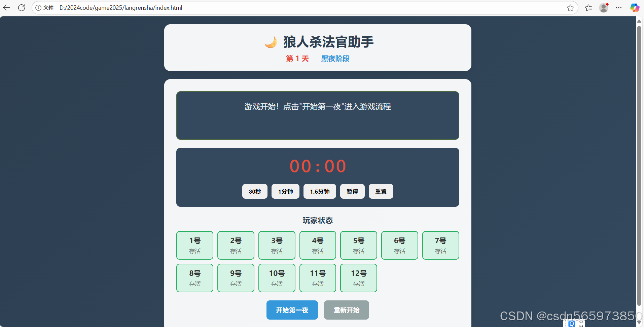Open Copilot in the browser
Viewport: 644px width, 327px height.
pyautogui.click(x=635, y=8)
